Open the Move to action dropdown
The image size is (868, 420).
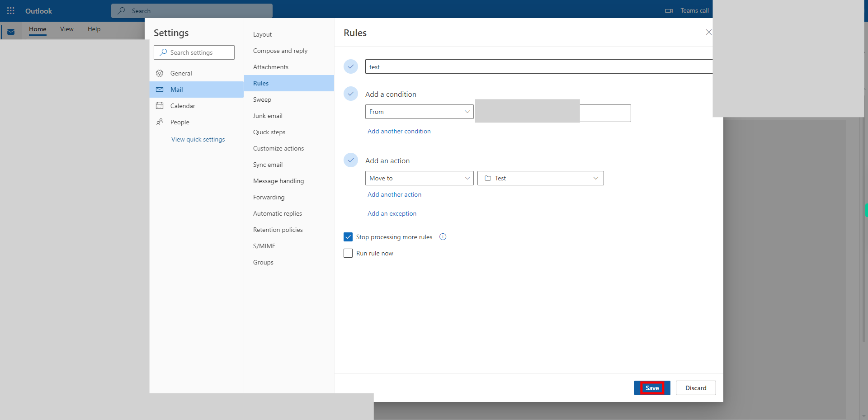coord(420,178)
